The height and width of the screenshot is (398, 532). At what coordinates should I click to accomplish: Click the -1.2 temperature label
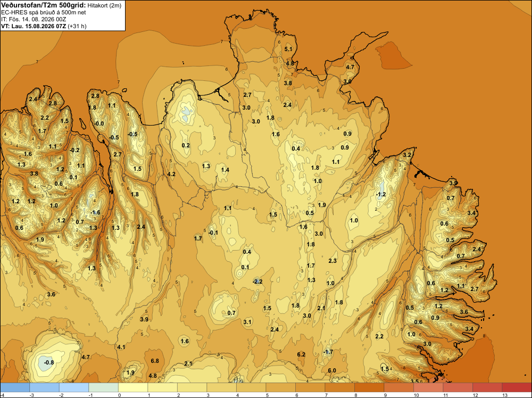pos(381,194)
